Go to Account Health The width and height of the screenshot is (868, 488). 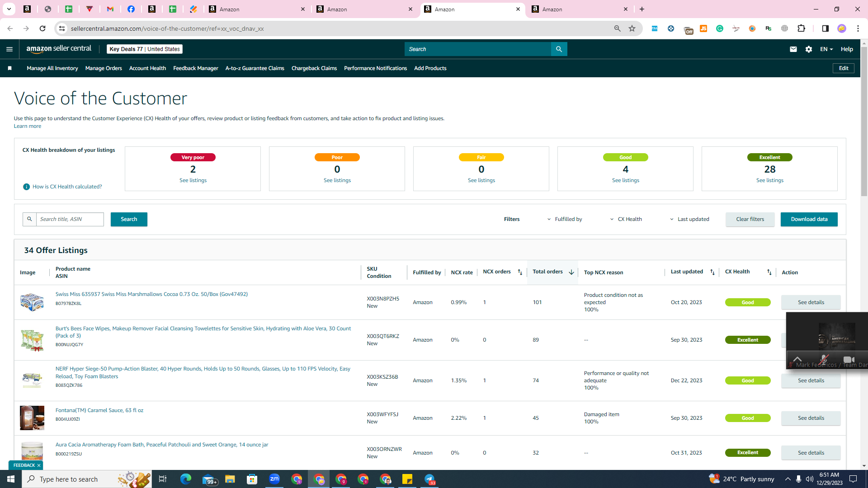point(147,68)
